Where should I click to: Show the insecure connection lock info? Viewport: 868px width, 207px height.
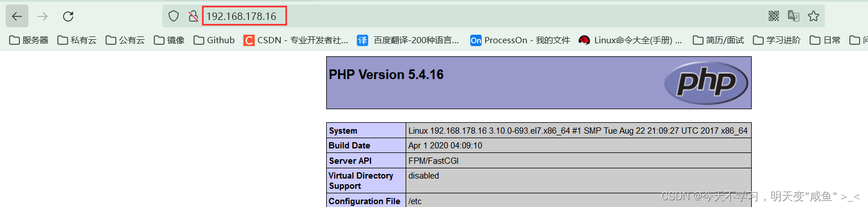pyautogui.click(x=193, y=16)
